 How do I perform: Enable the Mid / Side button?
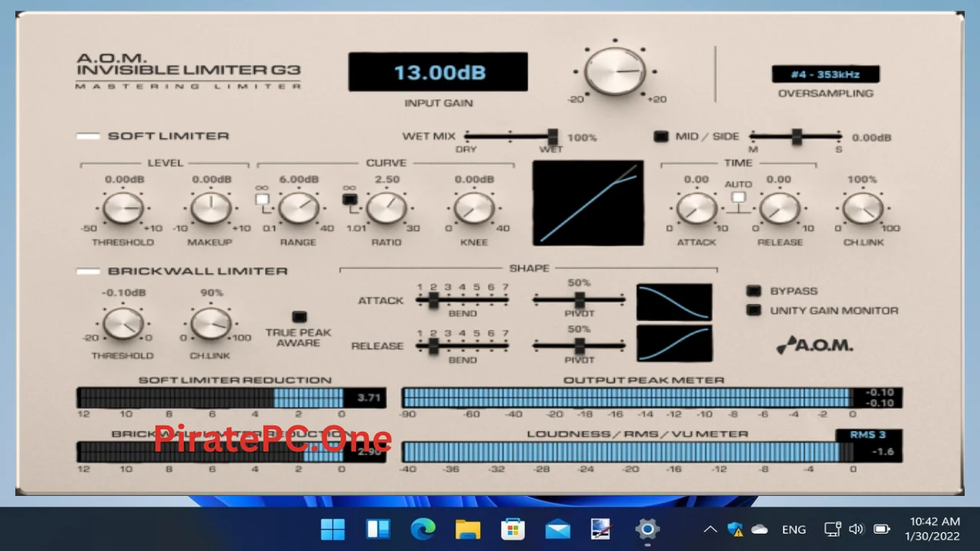(661, 136)
